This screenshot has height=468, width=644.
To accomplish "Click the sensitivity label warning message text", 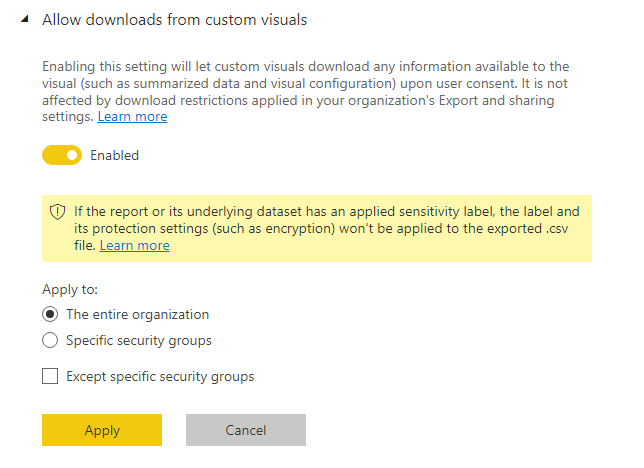I will pyautogui.click(x=327, y=228).
